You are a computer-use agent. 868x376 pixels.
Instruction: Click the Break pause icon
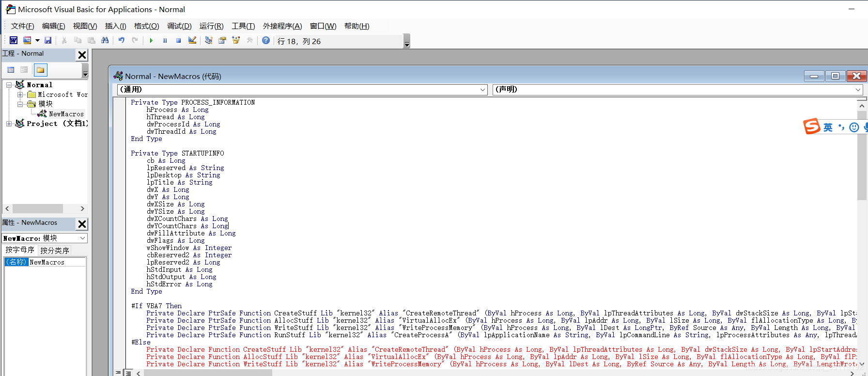[165, 41]
